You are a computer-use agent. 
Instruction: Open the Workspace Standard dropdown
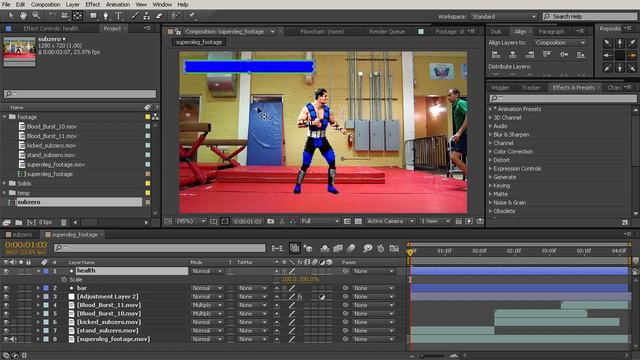504,16
